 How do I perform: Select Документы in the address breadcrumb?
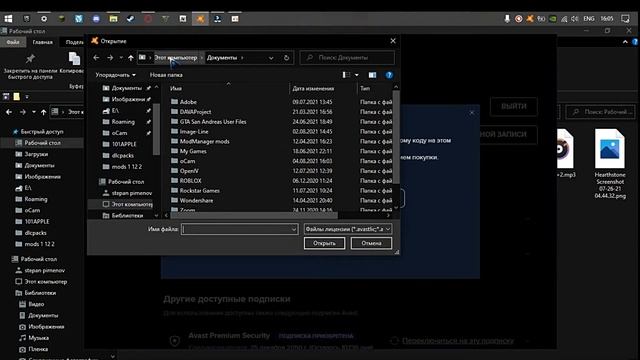click(x=222, y=58)
